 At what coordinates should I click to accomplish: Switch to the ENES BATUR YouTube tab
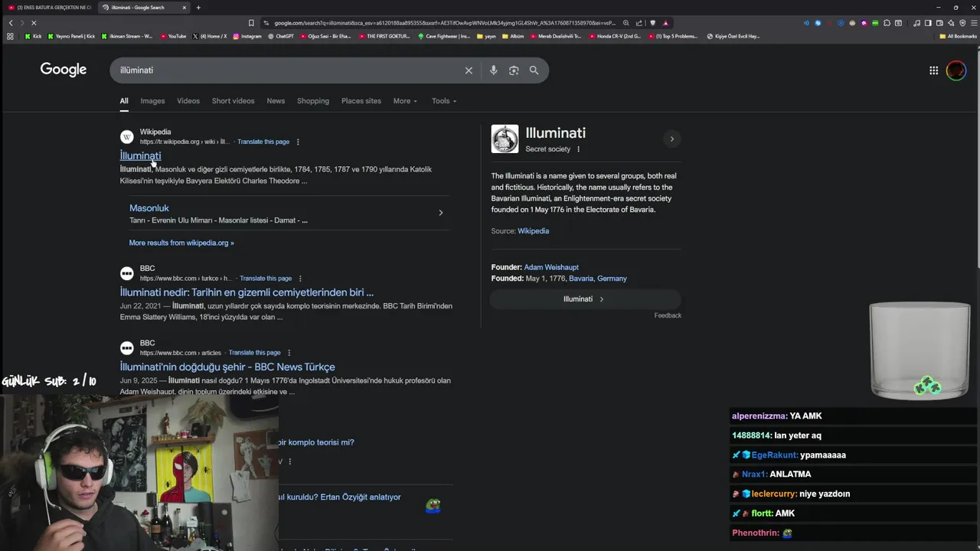pyautogui.click(x=49, y=8)
